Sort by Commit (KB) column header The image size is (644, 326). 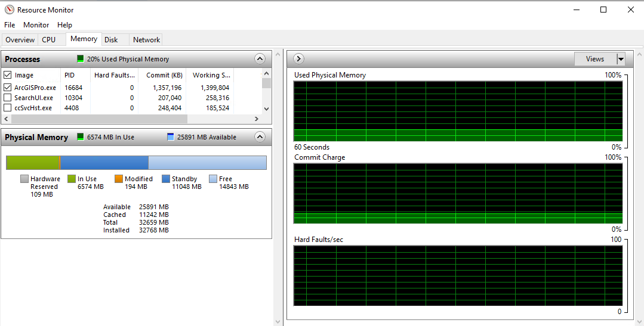click(162, 75)
